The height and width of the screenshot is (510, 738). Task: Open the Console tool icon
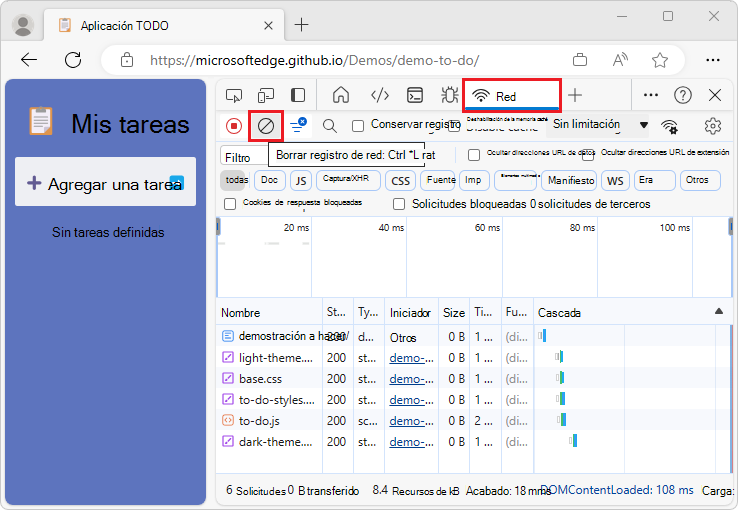point(415,96)
